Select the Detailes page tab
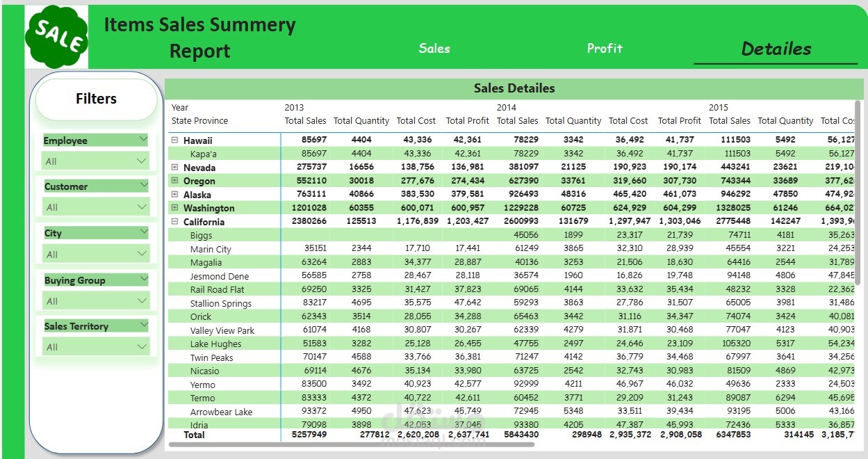868x459 pixels. 776,49
